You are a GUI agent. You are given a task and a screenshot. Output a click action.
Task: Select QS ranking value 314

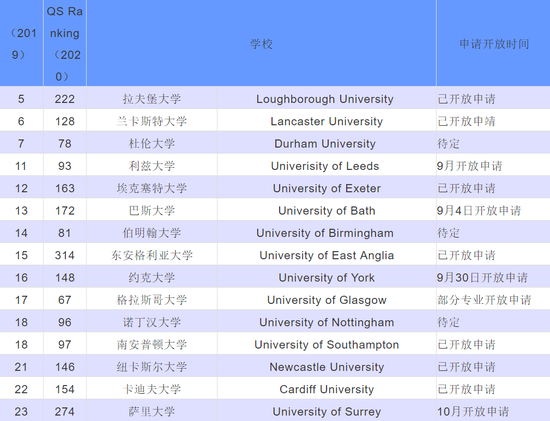point(65,255)
